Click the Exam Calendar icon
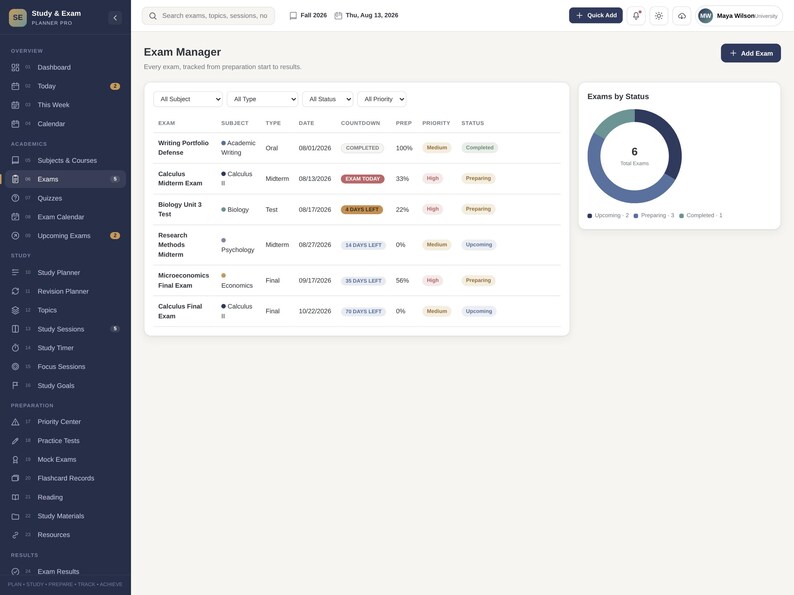Screen dimensions: 794x595 [15, 217]
